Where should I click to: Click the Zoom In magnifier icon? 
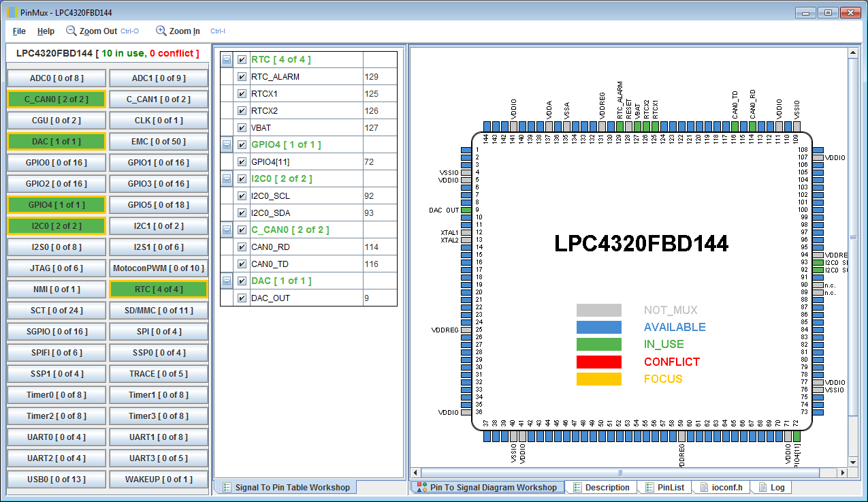161,31
